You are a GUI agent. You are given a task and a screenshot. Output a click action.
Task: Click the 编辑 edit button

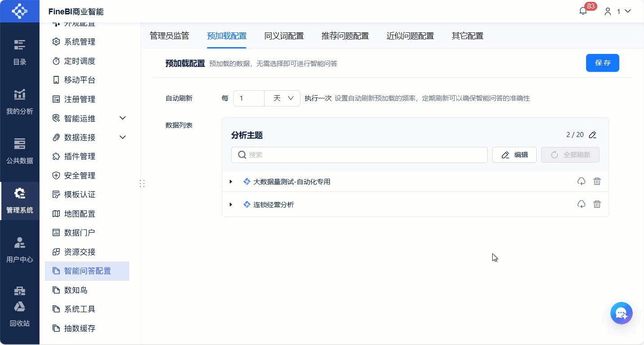click(x=514, y=155)
